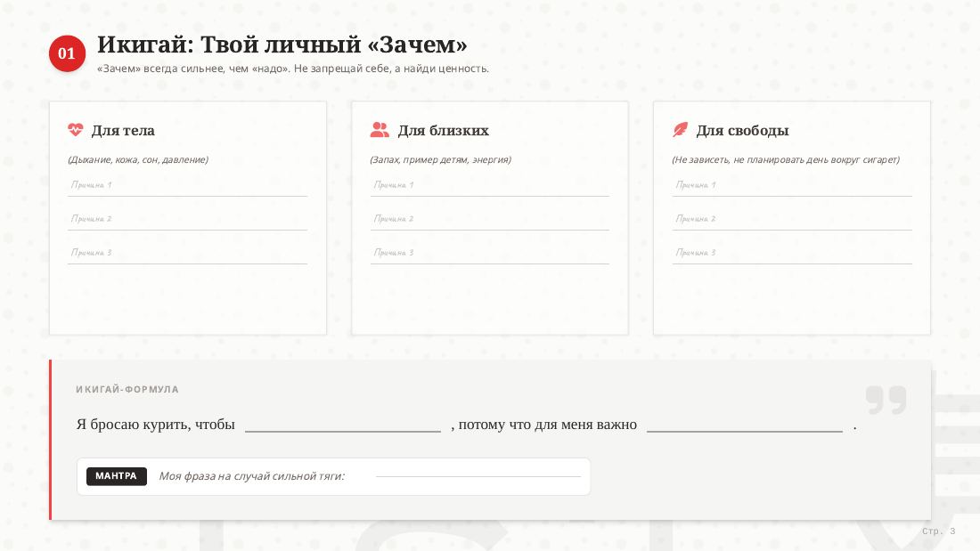Select Причина 3 field under Для свободы
Image resolution: width=980 pixels, height=551 pixels.
click(x=792, y=253)
